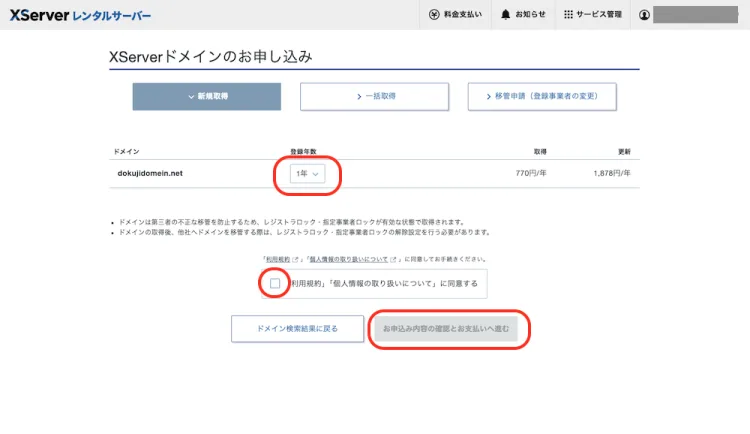Click the greyed-out account name field

(x=695, y=15)
